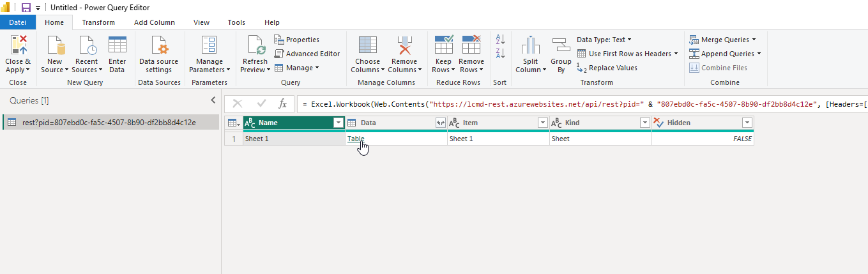Open the Merge Queries dropdown arrow
Image resolution: width=868 pixels, height=274 pixels.
(754, 40)
